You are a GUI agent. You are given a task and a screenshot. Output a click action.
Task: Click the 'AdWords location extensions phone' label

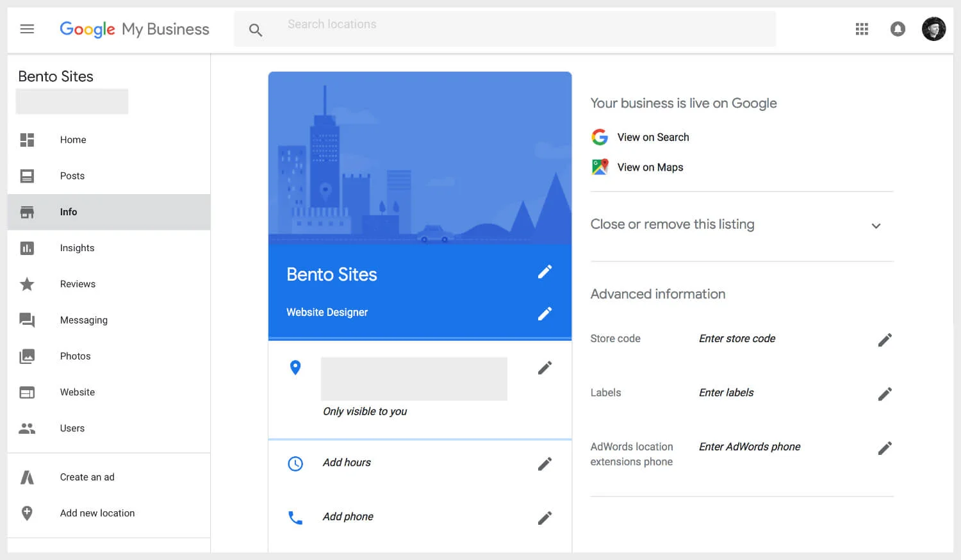pos(632,454)
